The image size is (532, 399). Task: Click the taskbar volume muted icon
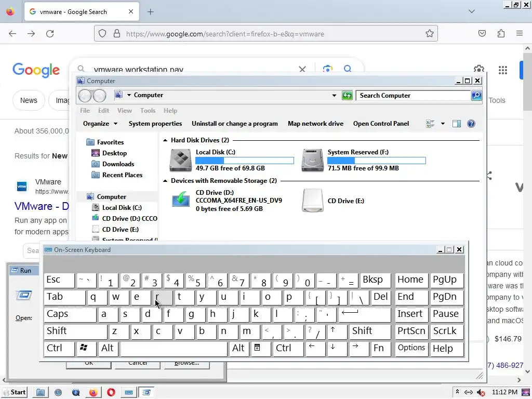pyautogui.click(x=481, y=393)
